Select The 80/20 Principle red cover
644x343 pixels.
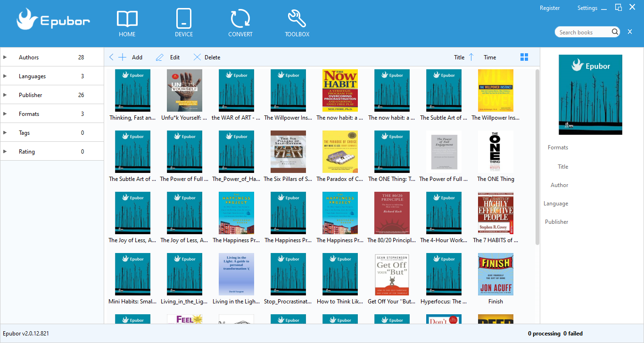(x=392, y=213)
